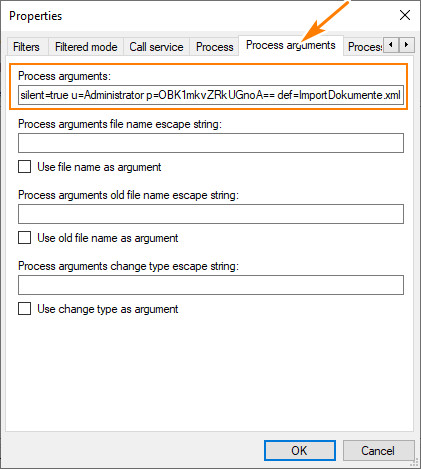Open the Filtered mode tab
The height and width of the screenshot is (469, 421).
pos(86,47)
